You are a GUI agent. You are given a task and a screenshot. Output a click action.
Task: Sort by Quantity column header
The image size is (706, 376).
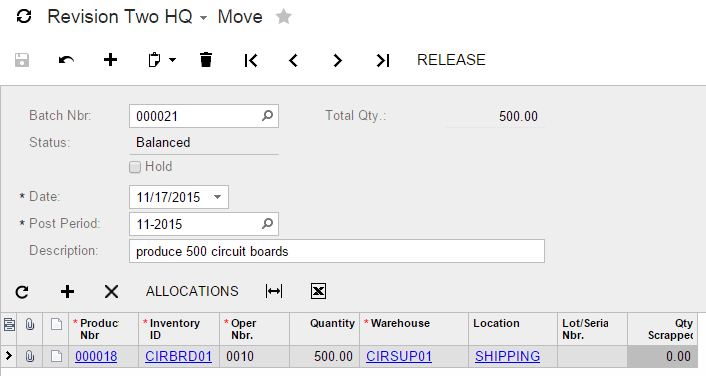(x=324, y=329)
